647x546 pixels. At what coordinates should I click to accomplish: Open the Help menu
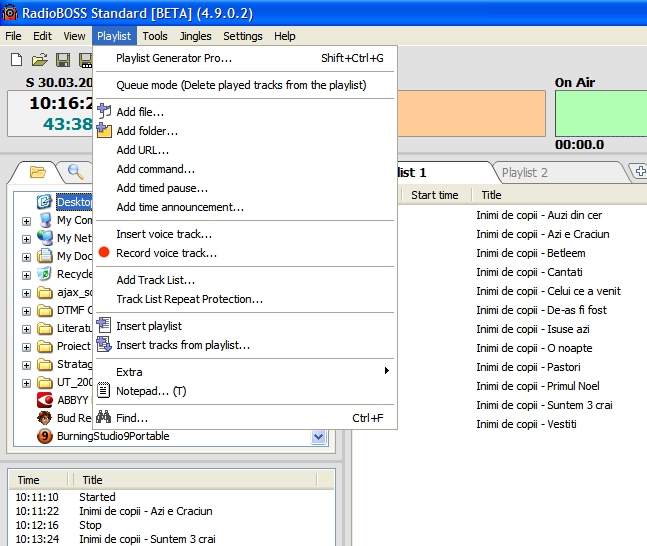[x=285, y=36]
